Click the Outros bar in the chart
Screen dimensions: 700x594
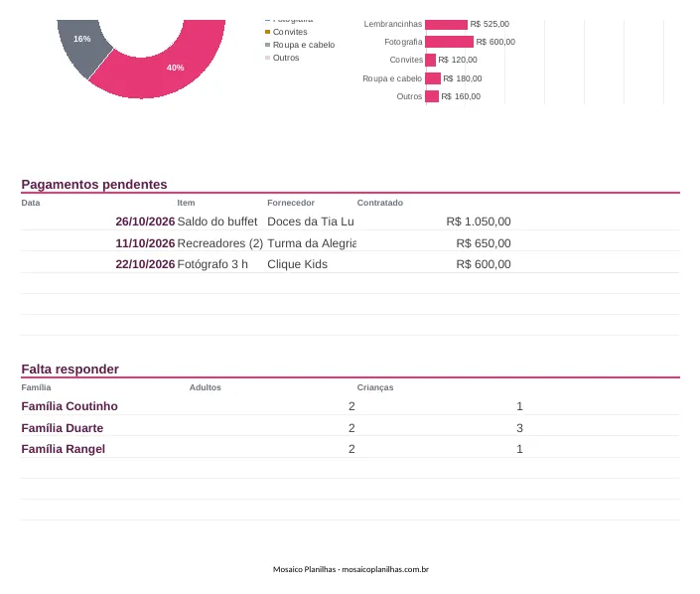[432, 96]
